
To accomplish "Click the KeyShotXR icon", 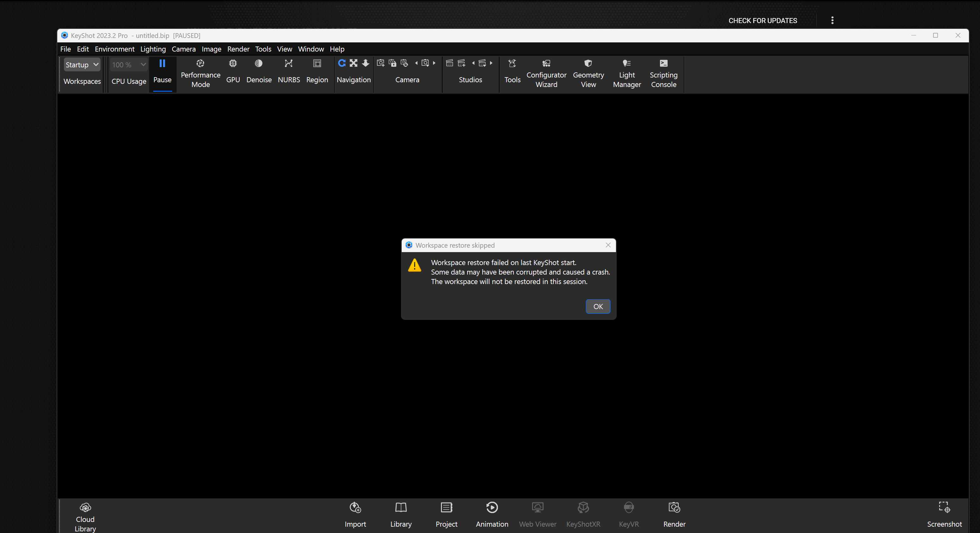I will [x=583, y=515].
